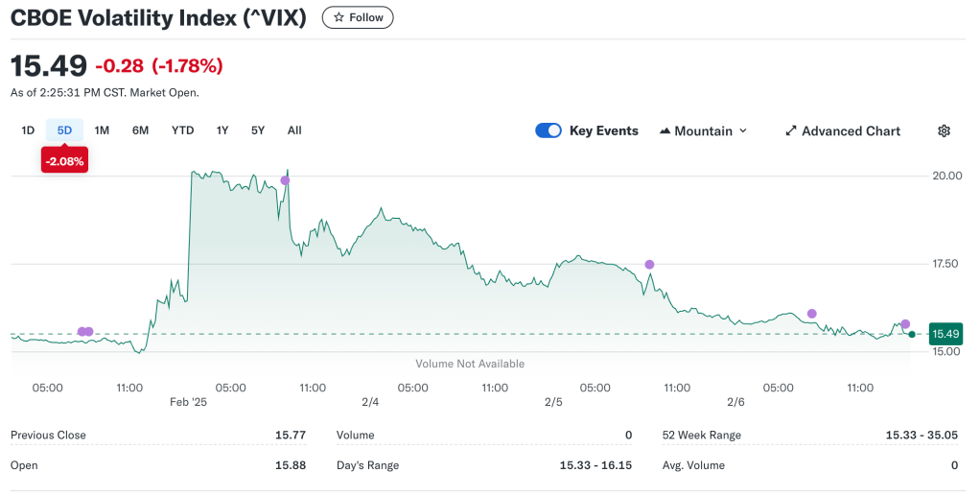Select the 5Y time range
Image resolution: width=980 pixels, height=496 pixels.
(257, 130)
